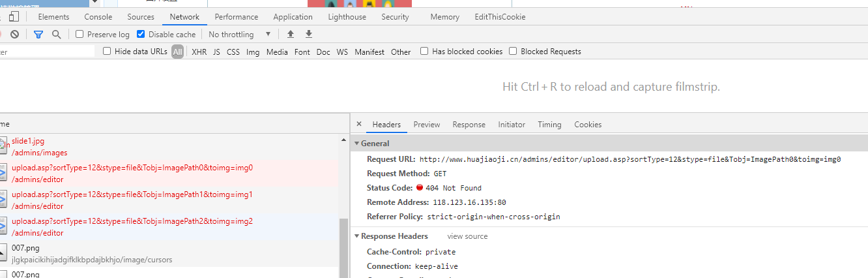Check the Hide data URLs box
Screen dimensions: 868x278
click(107, 52)
